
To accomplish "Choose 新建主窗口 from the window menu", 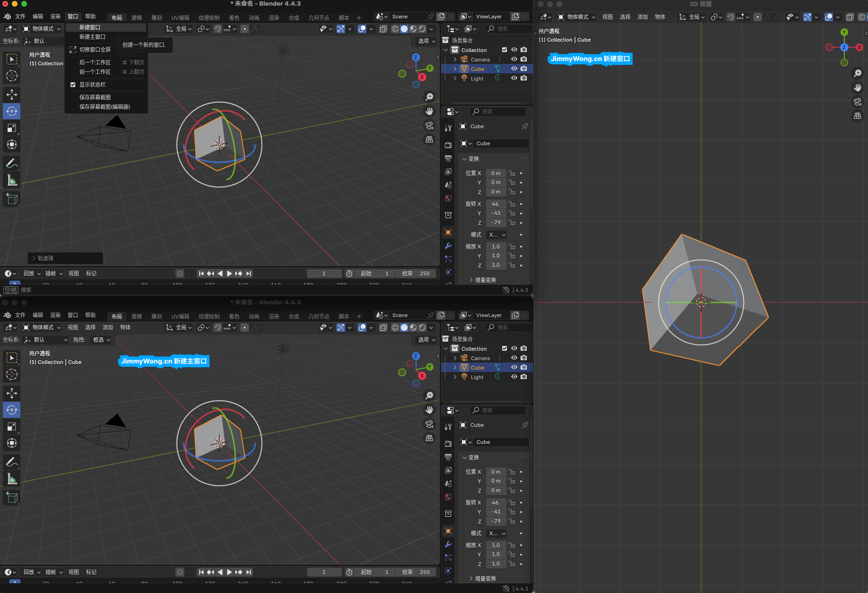I will pyautogui.click(x=92, y=37).
